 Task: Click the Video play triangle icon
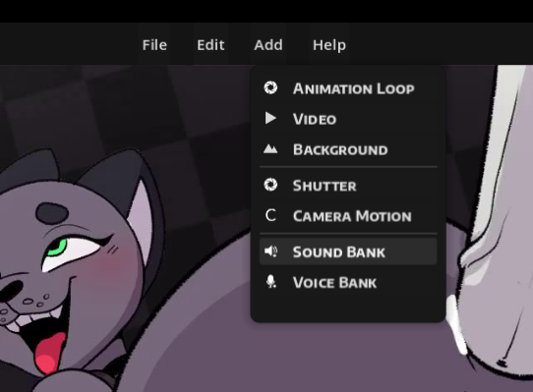point(270,118)
